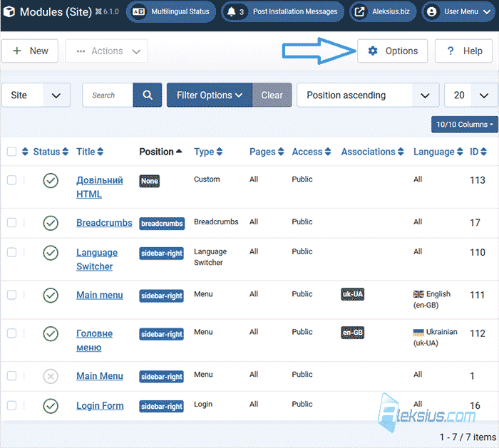Expand Filter Options
The image size is (499, 448).
click(210, 95)
